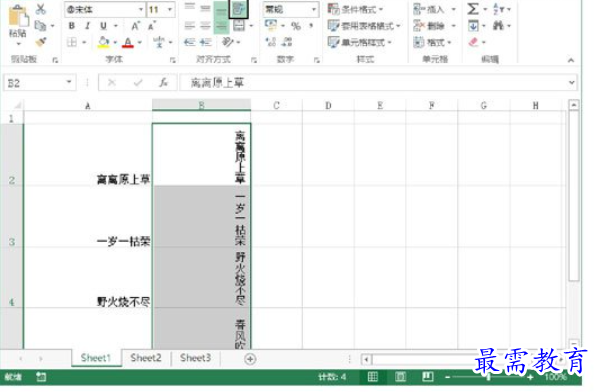Expand the formula bar chevron

click(571, 83)
